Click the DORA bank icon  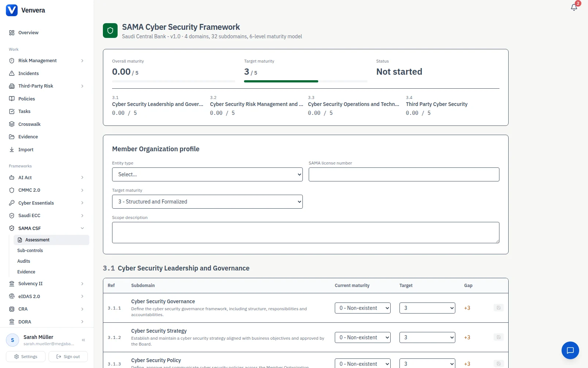tap(12, 322)
